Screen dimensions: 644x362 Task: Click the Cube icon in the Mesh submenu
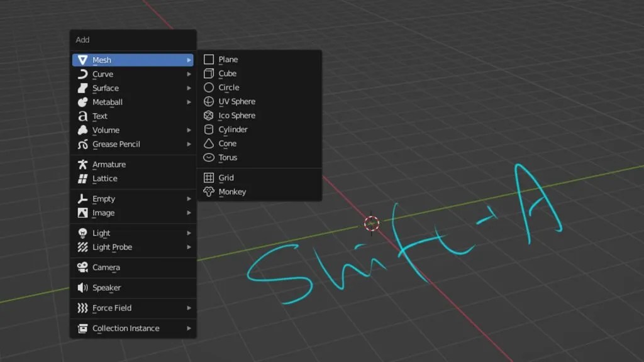pyautogui.click(x=209, y=74)
